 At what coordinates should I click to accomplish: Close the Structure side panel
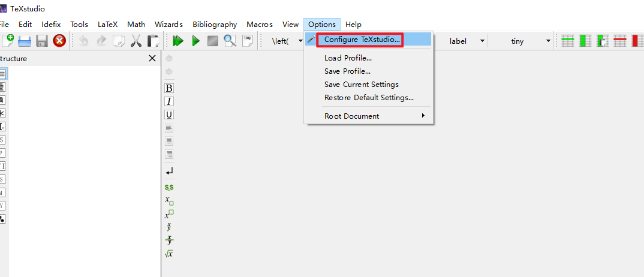(x=152, y=58)
